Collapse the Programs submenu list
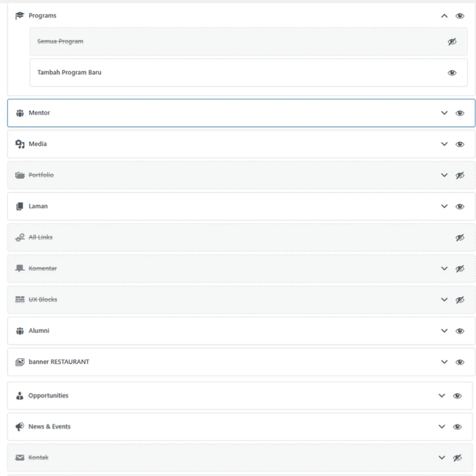This screenshot has height=476, width=476. [x=444, y=16]
